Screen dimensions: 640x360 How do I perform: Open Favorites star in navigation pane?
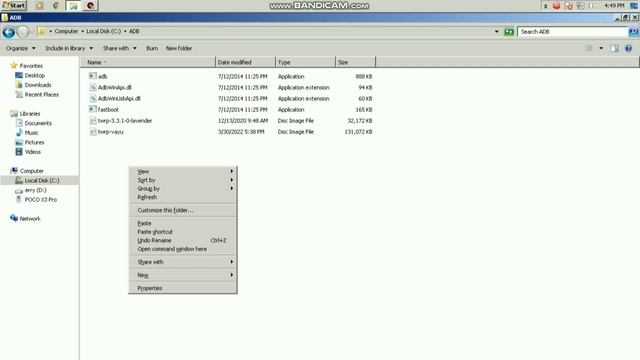pos(14,65)
